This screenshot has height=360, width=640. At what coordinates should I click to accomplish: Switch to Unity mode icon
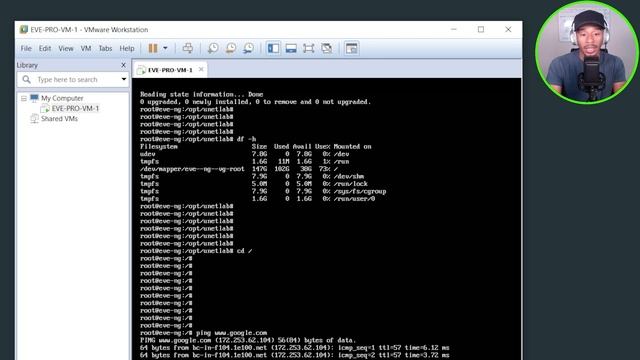coord(327,48)
